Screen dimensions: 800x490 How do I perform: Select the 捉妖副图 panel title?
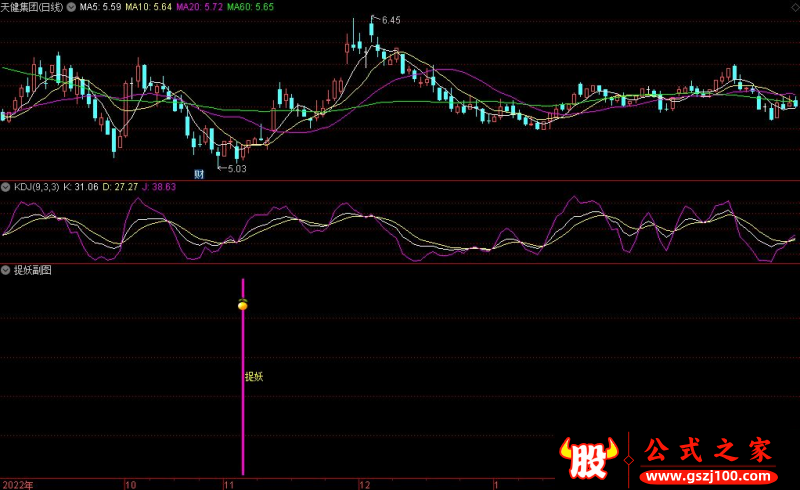tap(32, 270)
